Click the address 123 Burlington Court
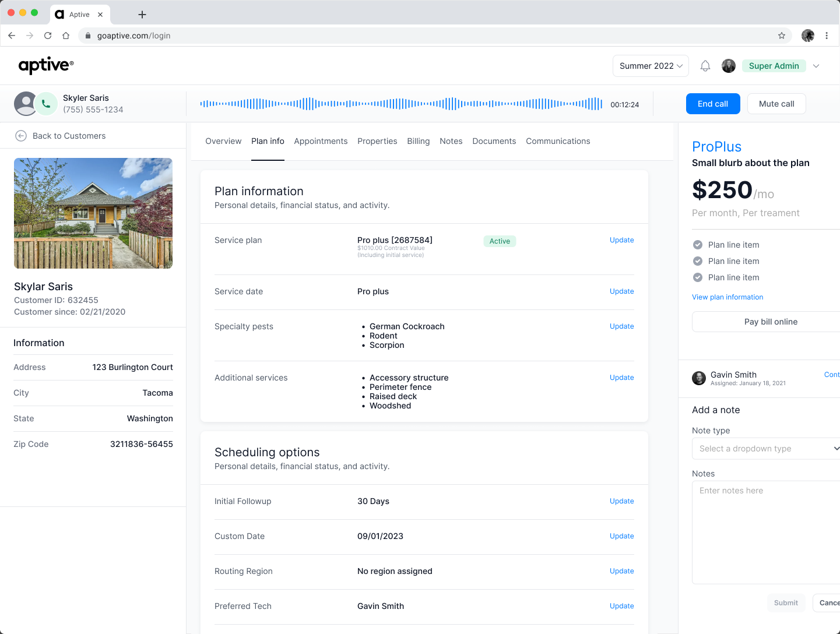 tap(133, 367)
